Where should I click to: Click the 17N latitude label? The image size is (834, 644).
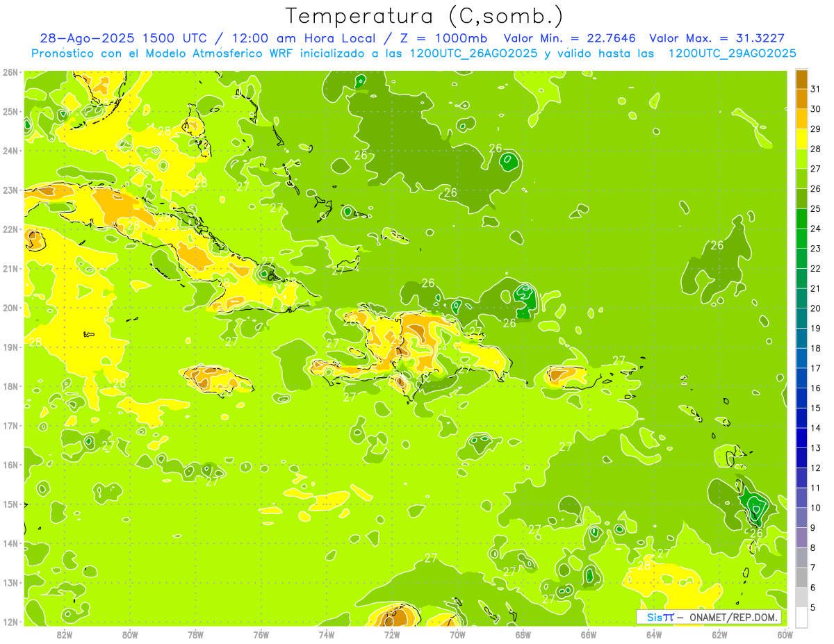pos(10,425)
